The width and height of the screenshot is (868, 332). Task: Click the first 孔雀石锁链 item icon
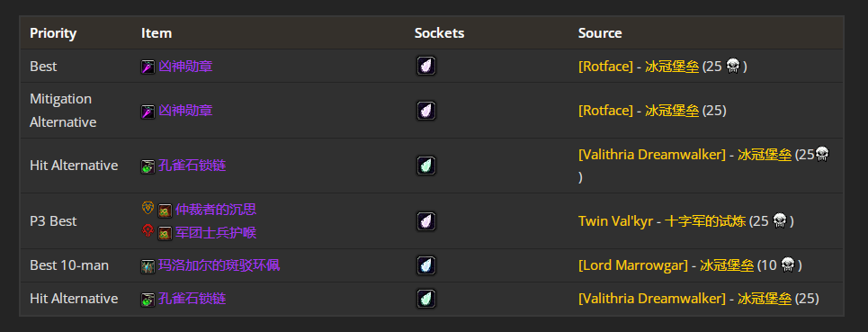pyautogui.click(x=148, y=166)
